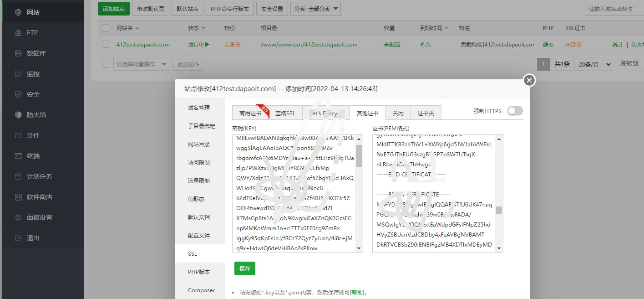The width and height of the screenshot is (644, 299).
Task: Click the green 保存 button
Action: pyautogui.click(x=245, y=268)
